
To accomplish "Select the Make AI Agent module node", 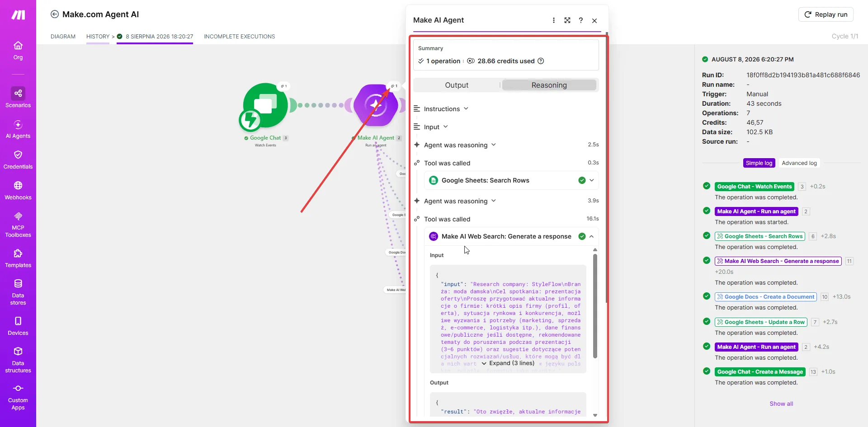I will click(x=376, y=105).
